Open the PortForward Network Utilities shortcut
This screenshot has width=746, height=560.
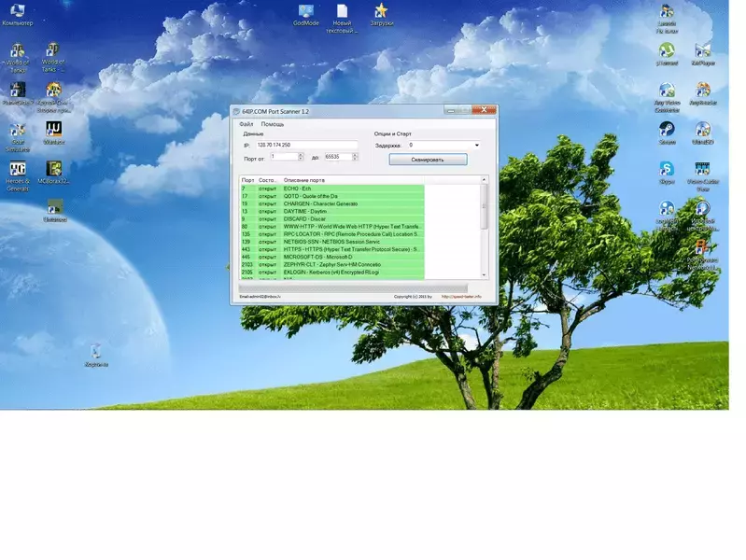703,255
